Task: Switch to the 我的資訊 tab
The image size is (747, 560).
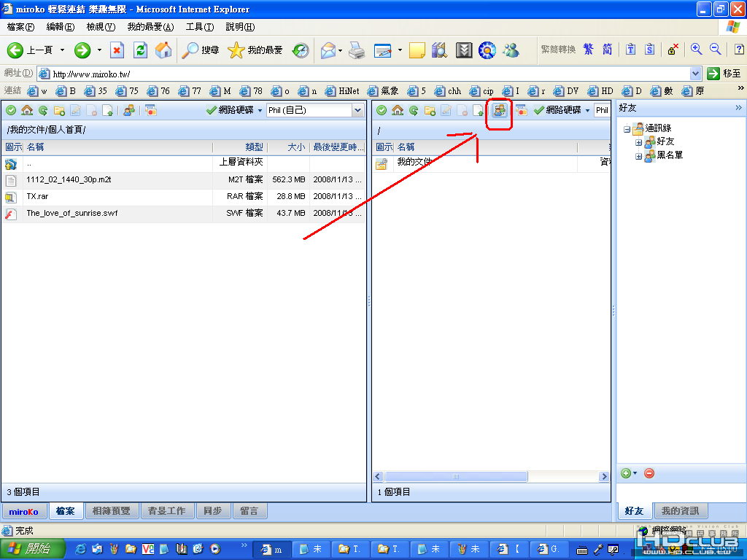Action: point(681,511)
